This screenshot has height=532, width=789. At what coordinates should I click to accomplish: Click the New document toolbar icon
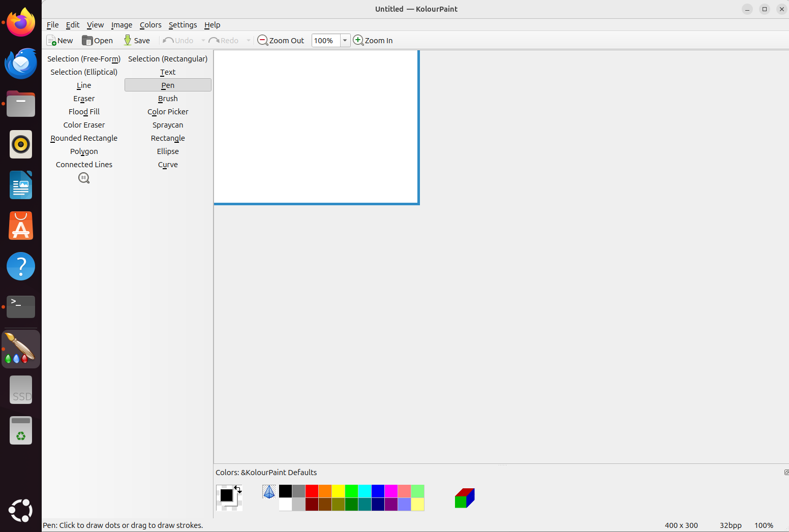click(x=51, y=41)
